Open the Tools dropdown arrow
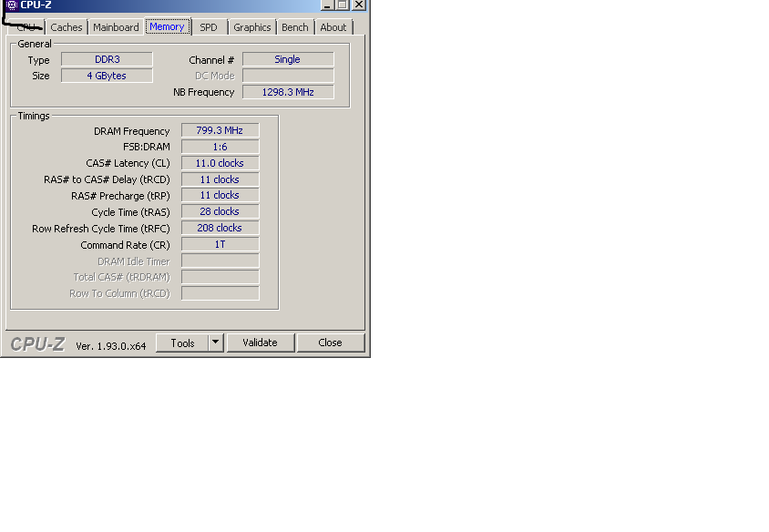This screenshot has height=532, width=769. 216,343
